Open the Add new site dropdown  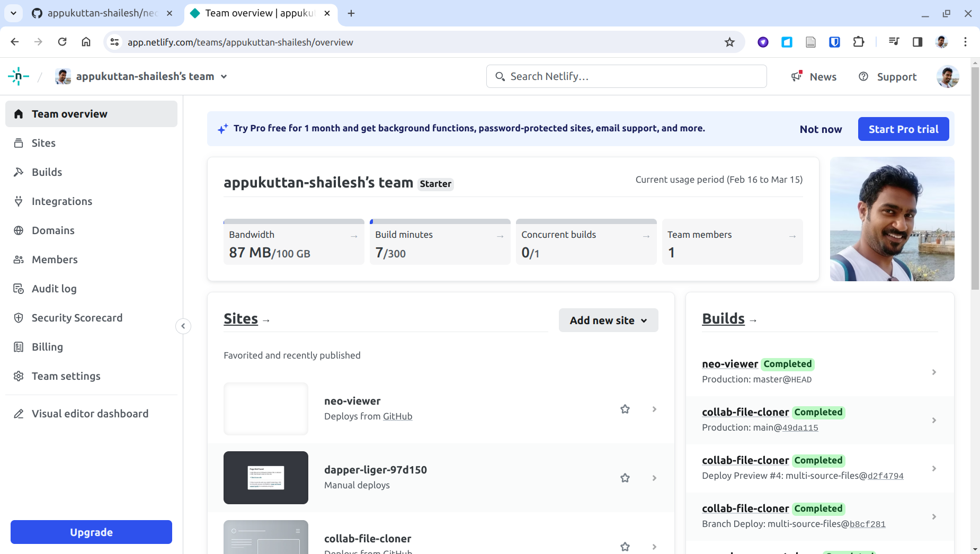coord(608,320)
